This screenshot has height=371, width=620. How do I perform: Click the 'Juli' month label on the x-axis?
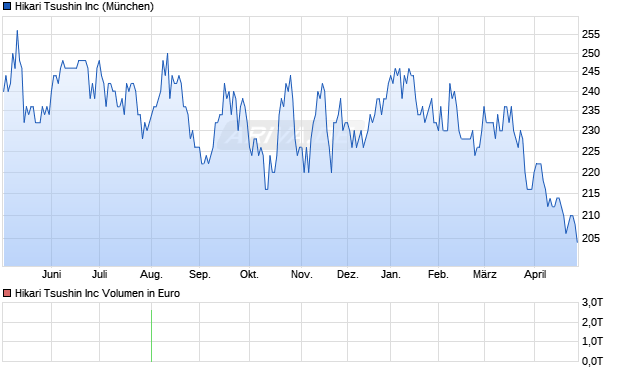tap(100, 274)
